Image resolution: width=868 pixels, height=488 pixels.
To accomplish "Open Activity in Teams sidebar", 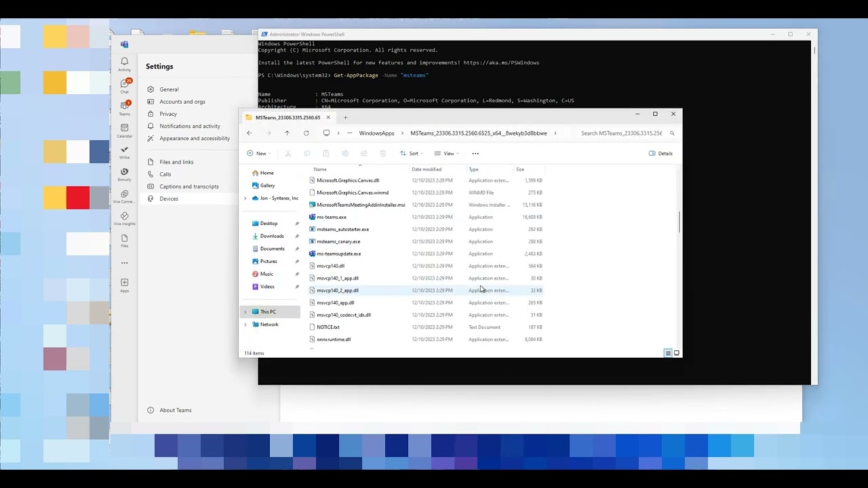I will pos(124,64).
